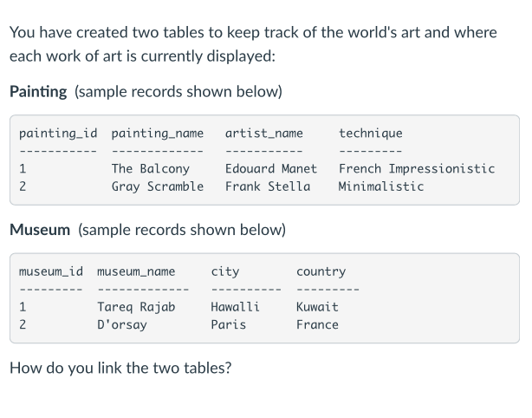Viewport: 532px width, 418px height.
Task: Click the Minimalistic technique cell
Action: pyautogui.click(x=381, y=186)
